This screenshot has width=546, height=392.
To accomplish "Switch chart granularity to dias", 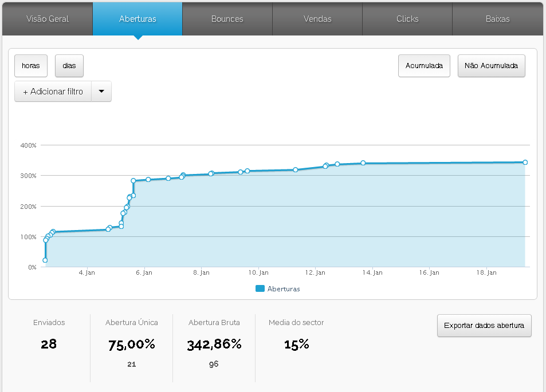I will pyautogui.click(x=69, y=66).
